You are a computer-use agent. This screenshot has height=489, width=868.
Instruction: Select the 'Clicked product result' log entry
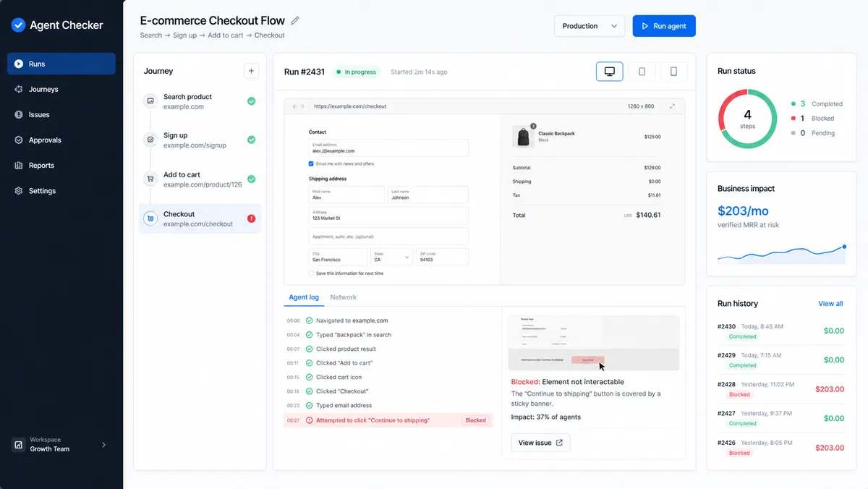tap(388, 349)
